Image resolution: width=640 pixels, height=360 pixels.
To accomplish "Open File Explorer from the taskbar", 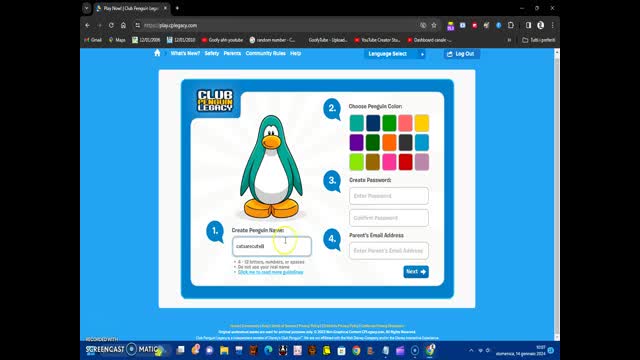I will click(x=224, y=350).
